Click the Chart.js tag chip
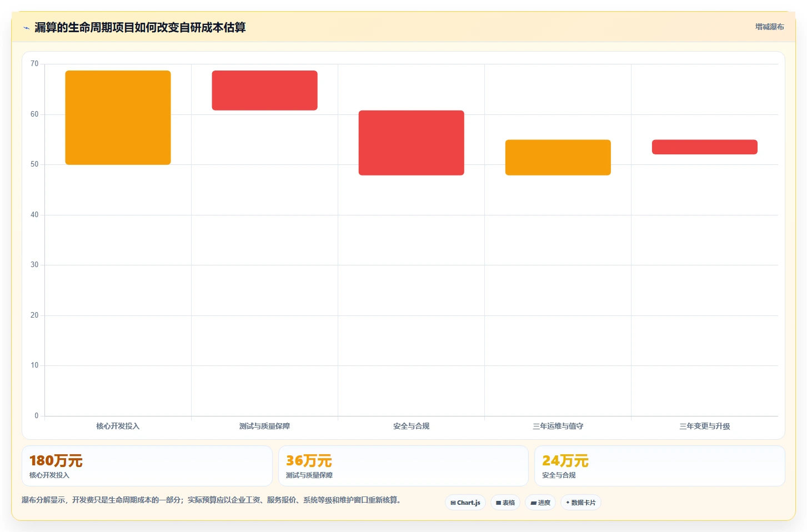This screenshot has width=807, height=532. click(465, 503)
